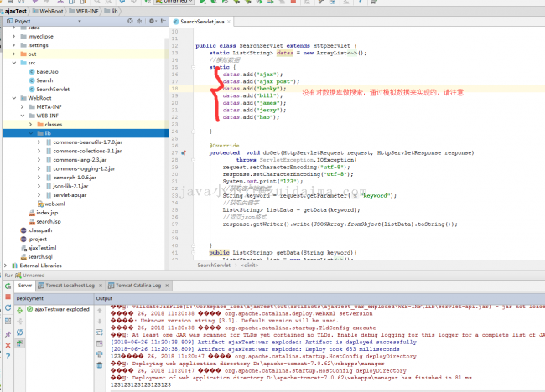Expand the .myeclipse folder
545x392 pixels.
13,36
